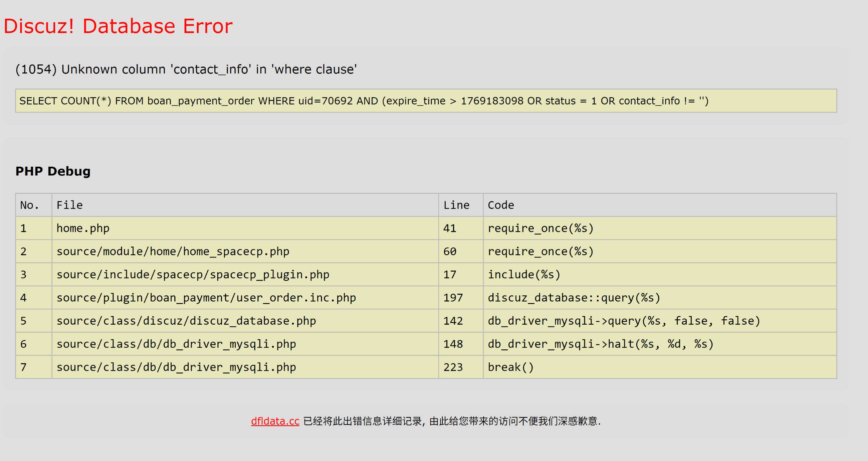Click the Chinese apology footer text

451,421
